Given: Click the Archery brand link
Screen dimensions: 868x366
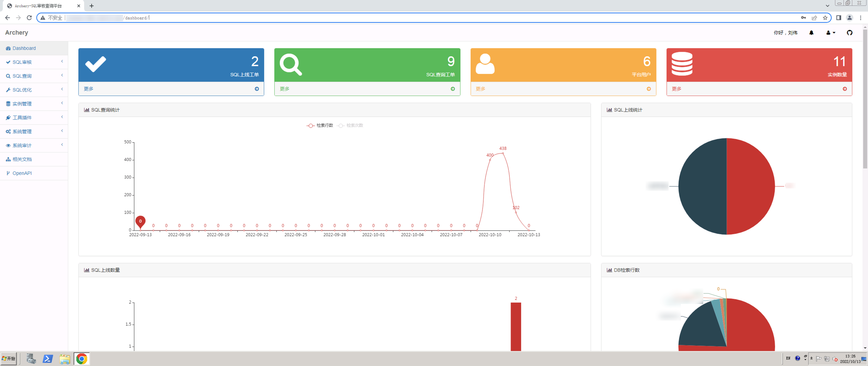Looking at the screenshot, I should point(17,33).
